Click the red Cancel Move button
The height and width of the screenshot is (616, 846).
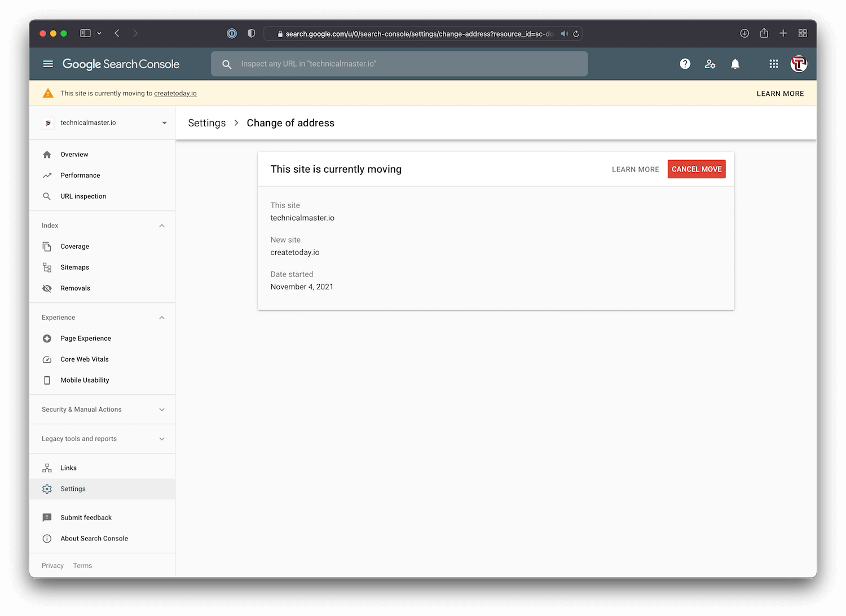point(697,169)
